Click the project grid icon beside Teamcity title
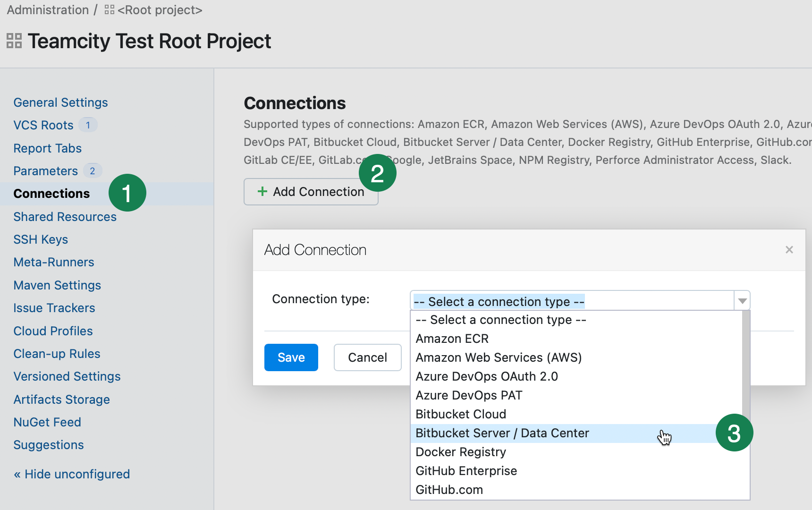The image size is (812, 510). (x=14, y=41)
